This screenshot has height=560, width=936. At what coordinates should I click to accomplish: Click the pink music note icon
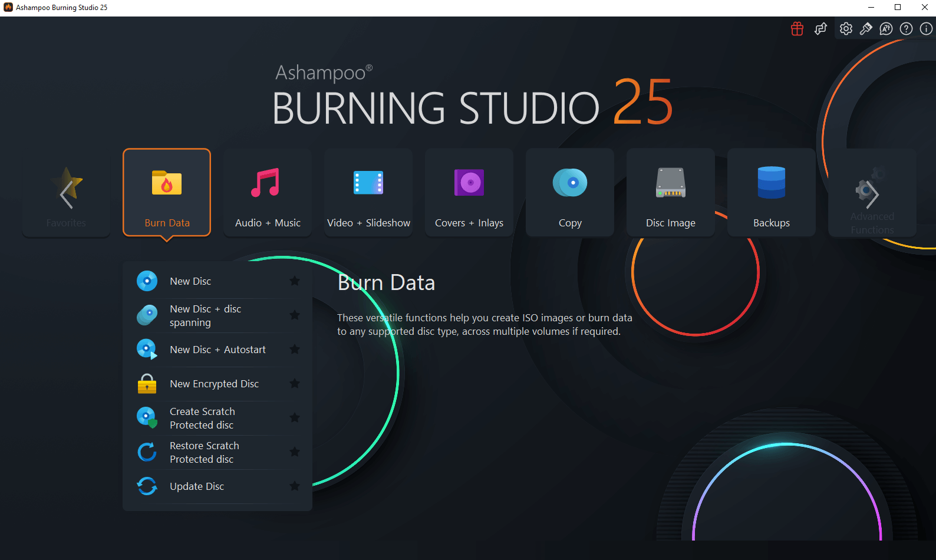click(265, 183)
